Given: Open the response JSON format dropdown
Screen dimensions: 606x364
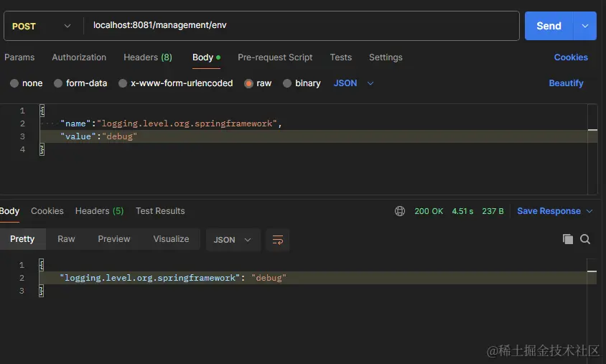Looking at the screenshot, I should coord(233,240).
